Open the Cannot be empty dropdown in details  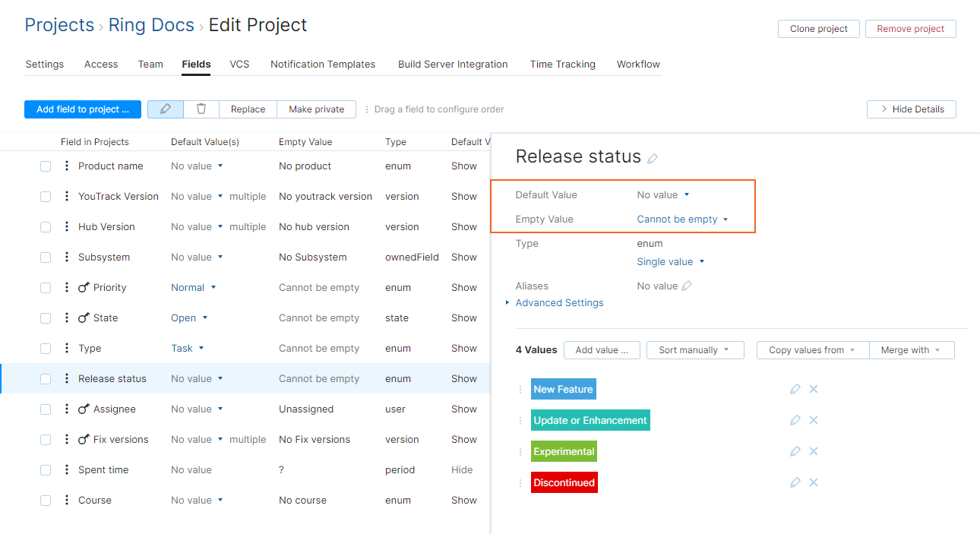pos(682,220)
